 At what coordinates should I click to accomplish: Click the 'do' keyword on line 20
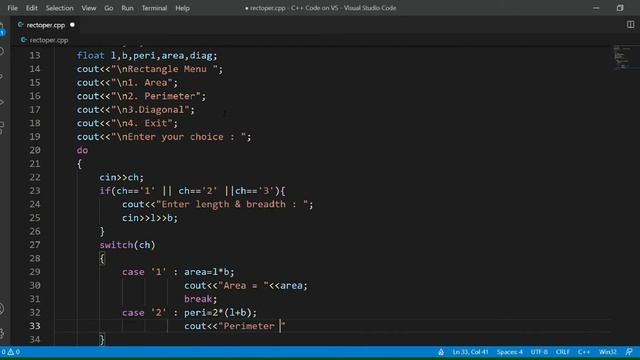coord(82,150)
